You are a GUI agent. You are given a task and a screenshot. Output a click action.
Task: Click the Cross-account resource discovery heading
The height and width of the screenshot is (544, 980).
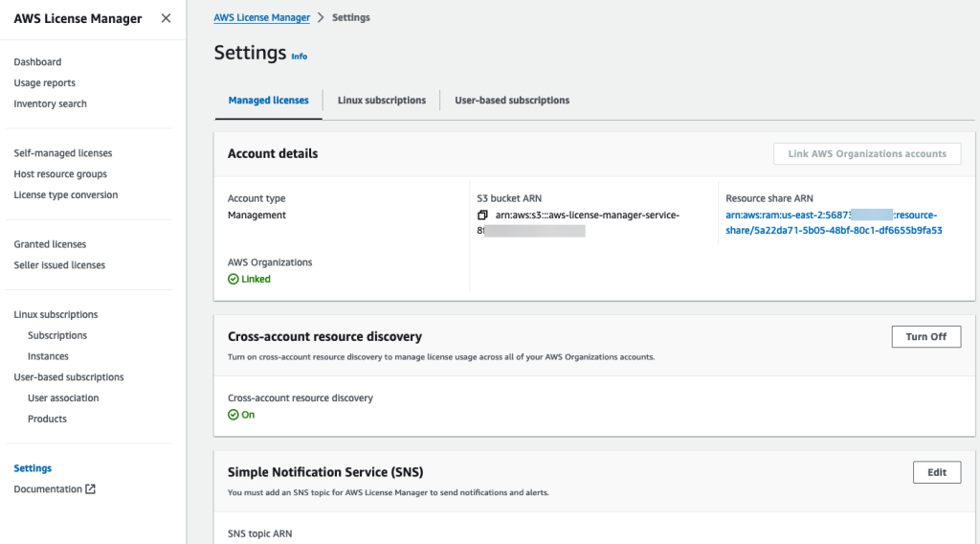coord(324,336)
